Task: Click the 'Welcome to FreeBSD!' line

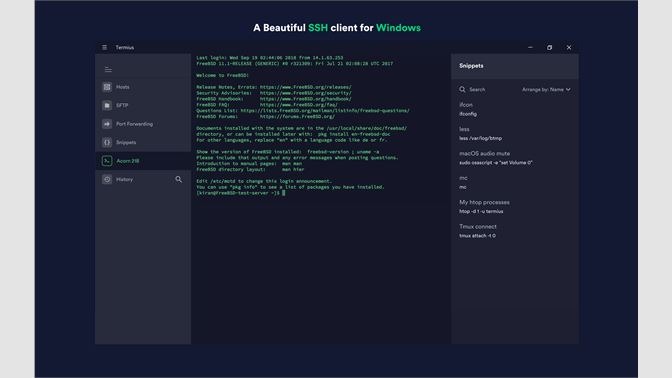Action: coord(222,75)
